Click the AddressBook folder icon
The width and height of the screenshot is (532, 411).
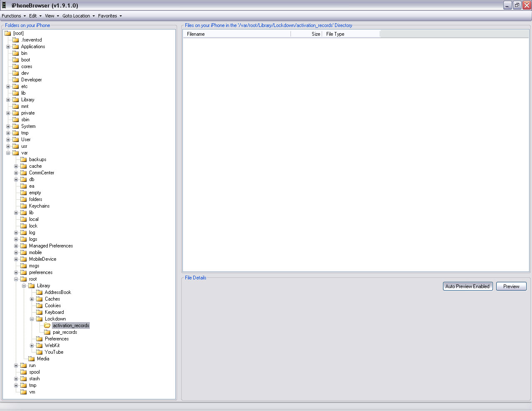pos(39,292)
